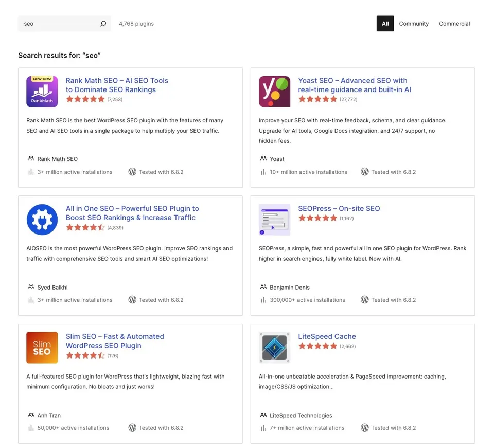The image size is (494, 448).
Task: Open the SEOPress plugin thumbnail icon
Action: point(274,220)
